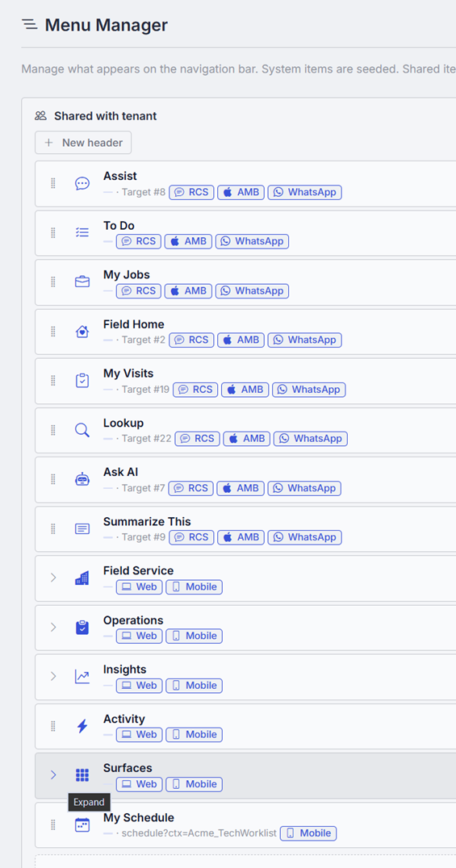Expand the Surfaces group chevron
The height and width of the screenshot is (868, 456).
(x=53, y=775)
